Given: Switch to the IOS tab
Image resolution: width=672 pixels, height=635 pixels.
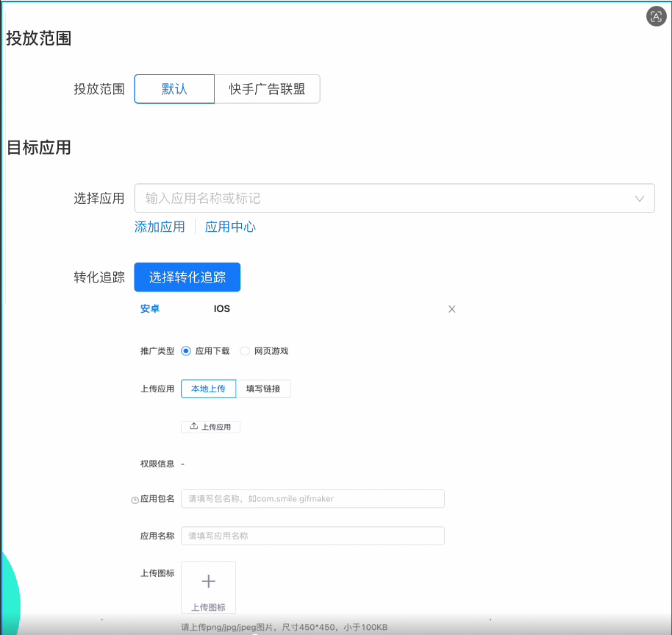Looking at the screenshot, I should coord(221,308).
